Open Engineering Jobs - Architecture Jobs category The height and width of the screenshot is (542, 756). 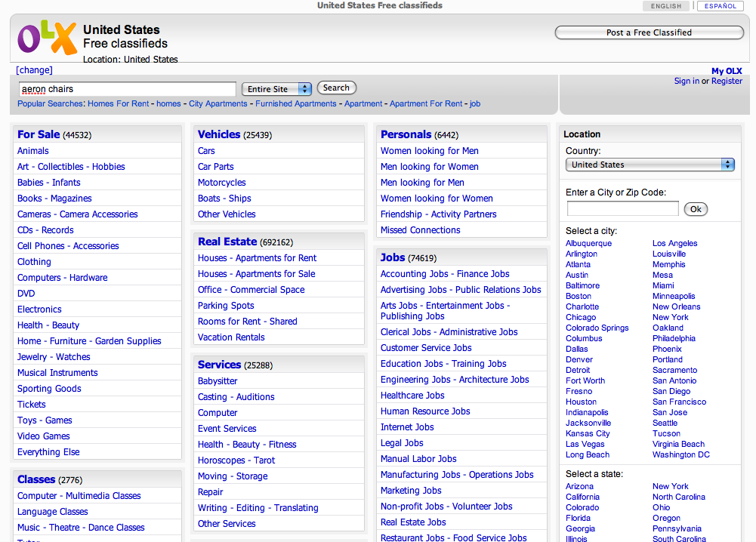[455, 380]
